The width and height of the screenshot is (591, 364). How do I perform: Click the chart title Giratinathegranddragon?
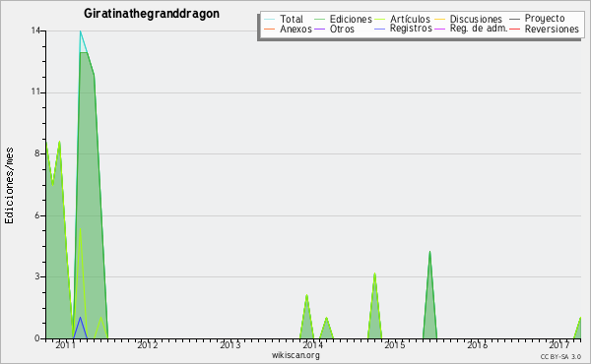click(152, 14)
